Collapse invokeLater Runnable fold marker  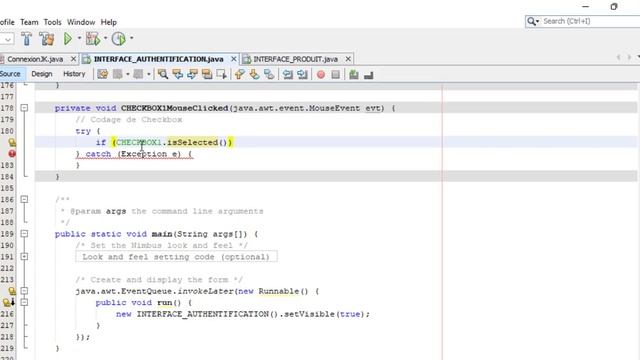[x=24, y=291]
